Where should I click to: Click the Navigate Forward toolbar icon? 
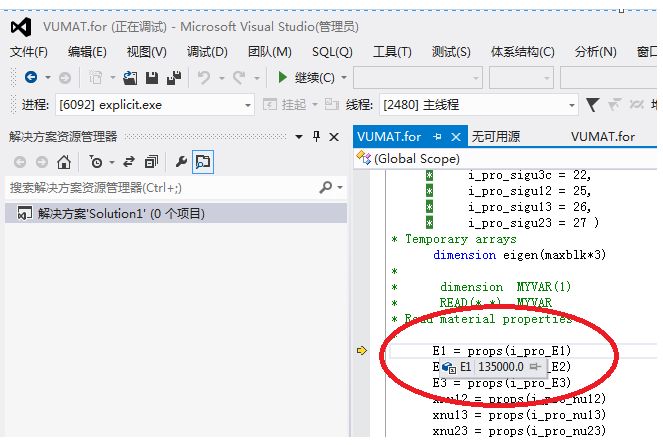[x=65, y=78]
